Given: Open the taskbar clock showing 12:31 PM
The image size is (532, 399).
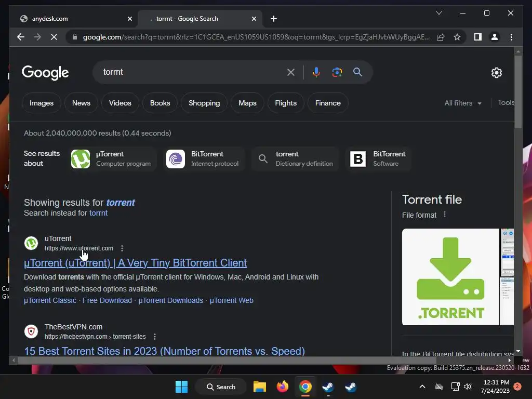Looking at the screenshot, I should point(495,387).
